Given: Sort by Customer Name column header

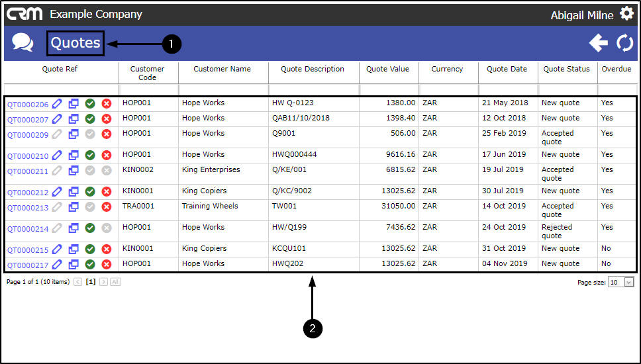Looking at the screenshot, I should tap(222, 69).
